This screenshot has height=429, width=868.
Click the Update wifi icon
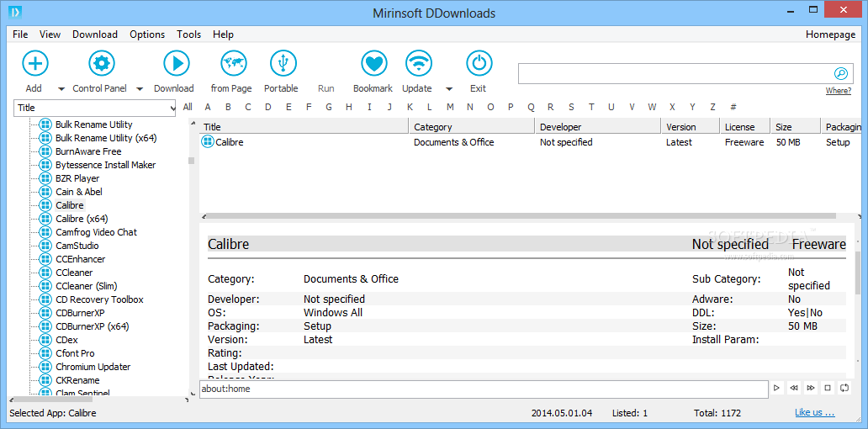(419, 63)
